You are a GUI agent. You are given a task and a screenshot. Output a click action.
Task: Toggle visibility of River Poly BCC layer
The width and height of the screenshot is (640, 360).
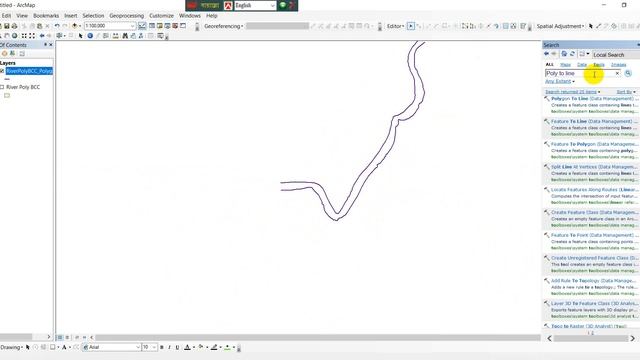(2, 87)
